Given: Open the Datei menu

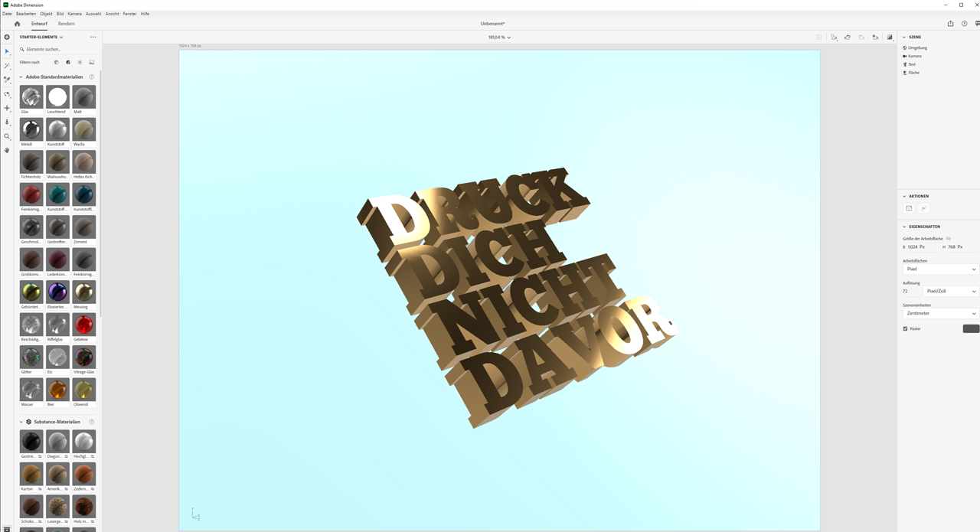Looking at the screenshot, I should [x=7, y=14].
